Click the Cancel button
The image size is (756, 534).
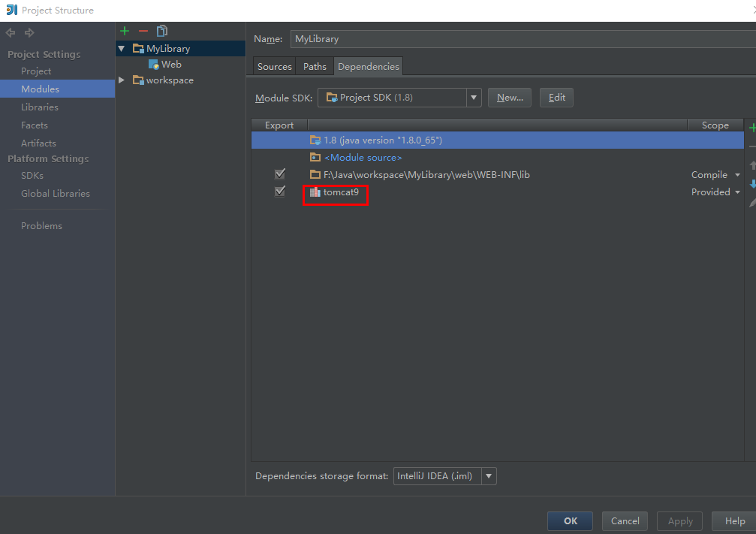pos(625,521)
